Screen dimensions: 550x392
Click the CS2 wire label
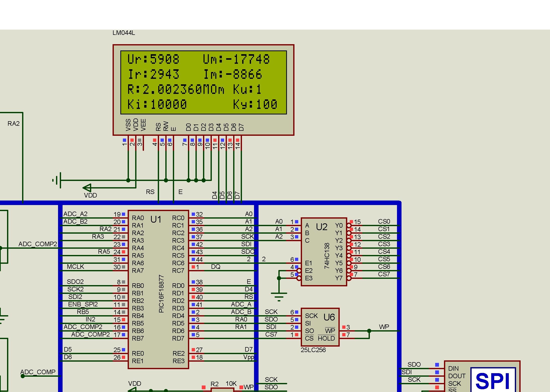click(384, 236)
